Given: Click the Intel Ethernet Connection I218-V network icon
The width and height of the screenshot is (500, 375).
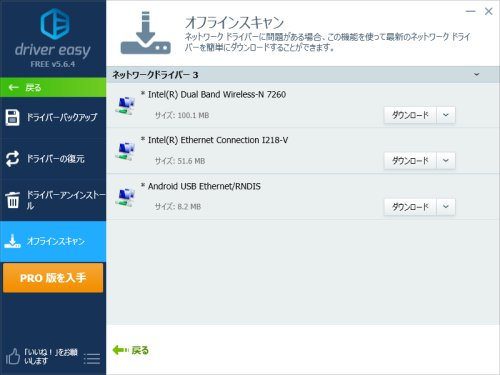Looking at the screenshot, I should pos(125,151).
